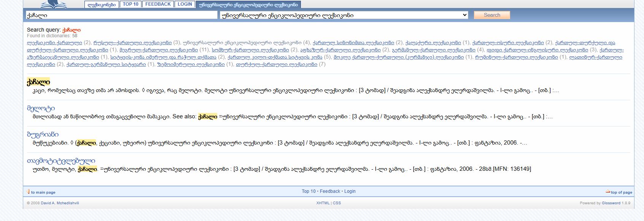Screen dimensions: 644x221
Task: Open რუსულ–ქართული ლექსიკონი link
Action: pyautogui.click(x=133, y=43)
